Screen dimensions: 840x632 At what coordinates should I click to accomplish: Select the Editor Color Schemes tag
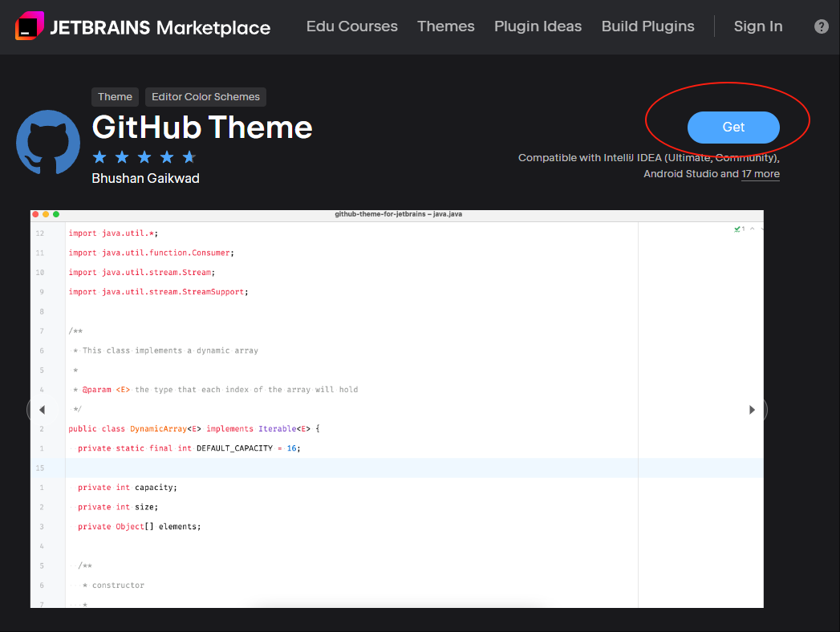[205, 97]
